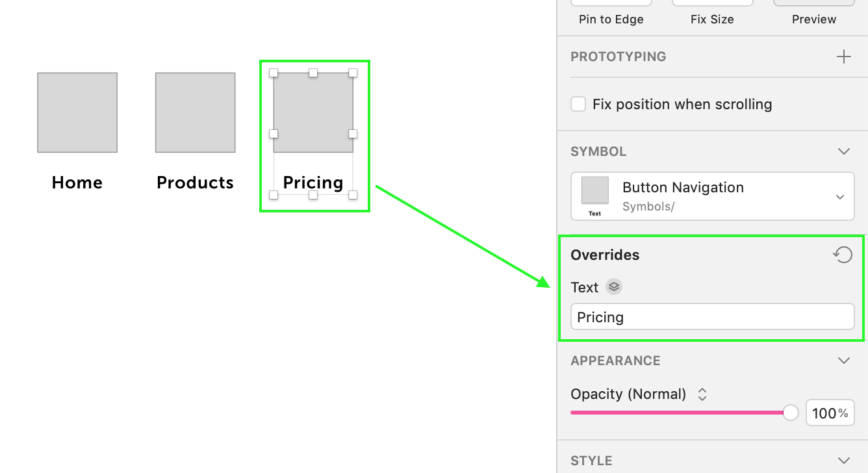The height and width of the screenshot is (473, 868).
Task: Cycle blend mode with the Opacity stepper
Action: (702, 394)
